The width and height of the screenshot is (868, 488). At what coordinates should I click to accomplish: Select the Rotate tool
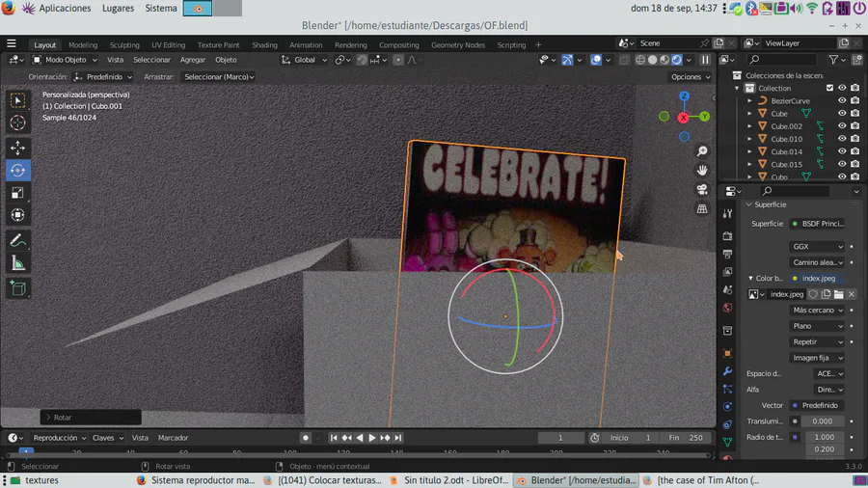click(17, 171)
